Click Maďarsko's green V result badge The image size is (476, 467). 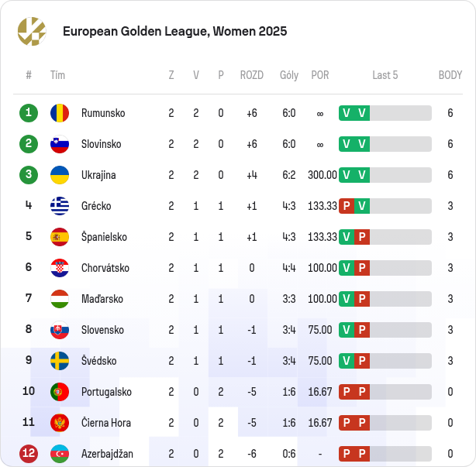pos(347,299)
